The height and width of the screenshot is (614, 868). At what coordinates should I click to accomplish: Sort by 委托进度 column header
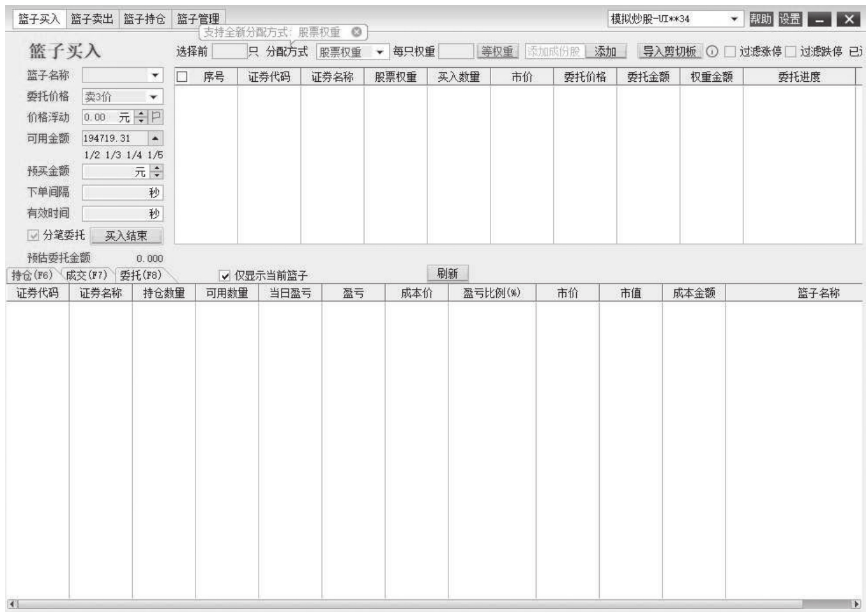pos(799,77)
